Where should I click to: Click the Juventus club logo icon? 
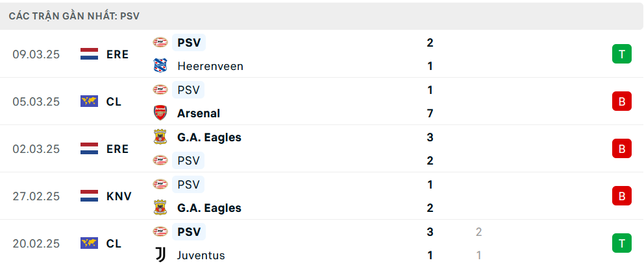[160, 255]
